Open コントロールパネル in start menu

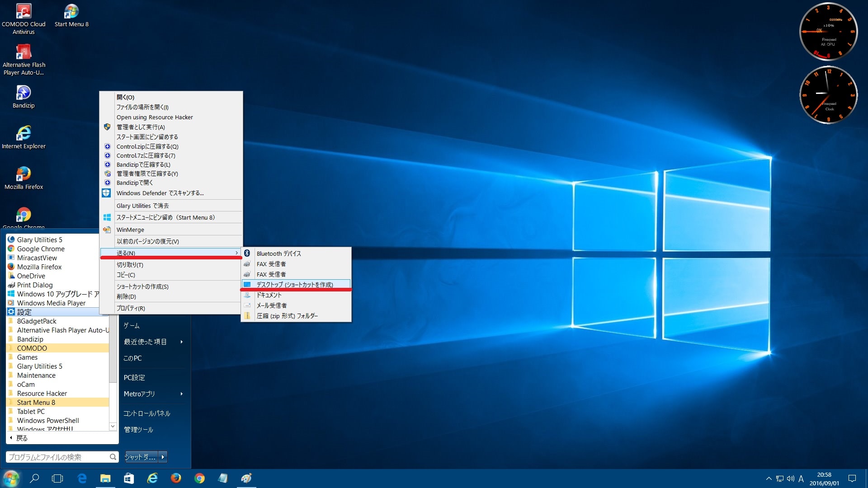coord(147,413)
